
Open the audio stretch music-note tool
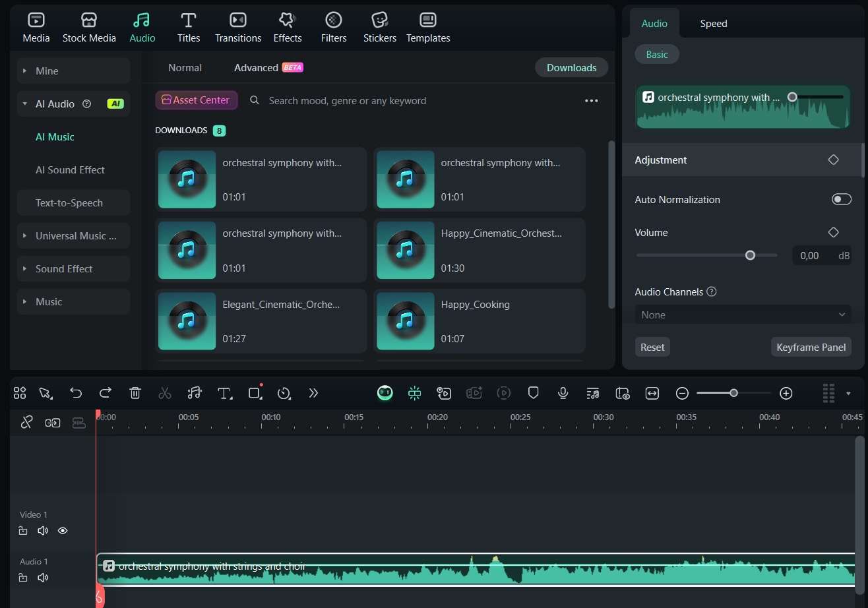tap(195, 393)
